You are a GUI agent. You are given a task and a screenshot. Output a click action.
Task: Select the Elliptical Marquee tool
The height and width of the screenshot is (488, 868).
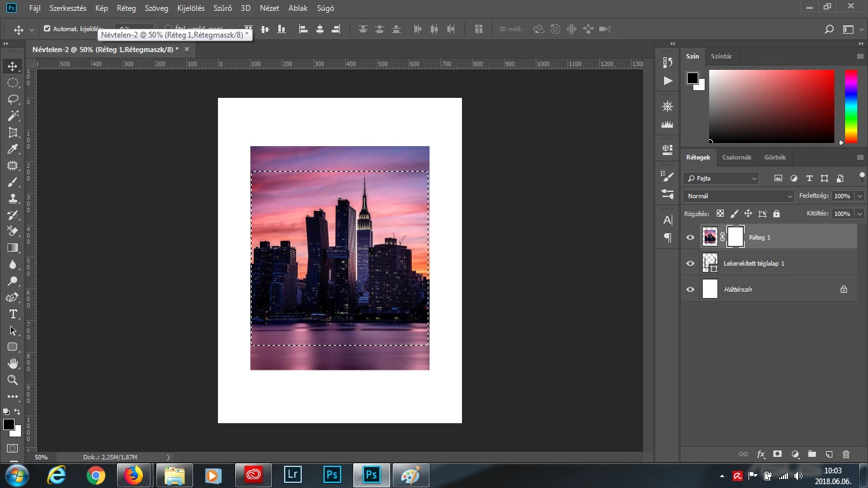(13, 83)
